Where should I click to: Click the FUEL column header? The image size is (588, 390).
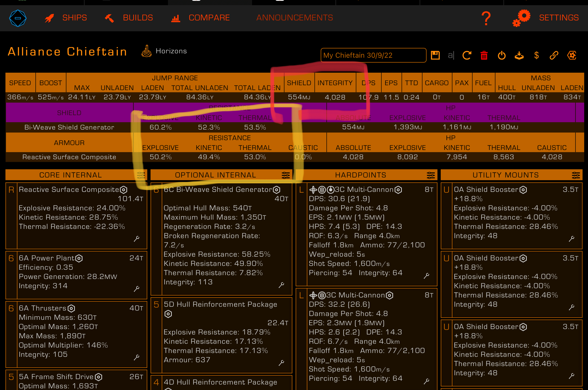(483, 83)
